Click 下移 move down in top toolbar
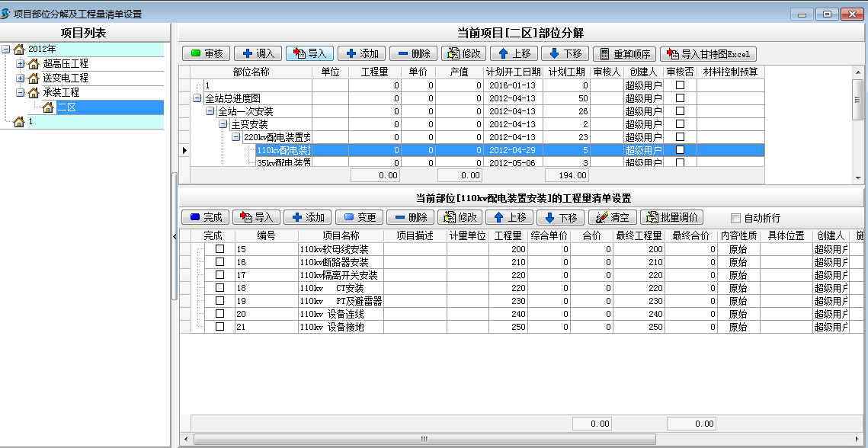 click(x=565, y=53)
